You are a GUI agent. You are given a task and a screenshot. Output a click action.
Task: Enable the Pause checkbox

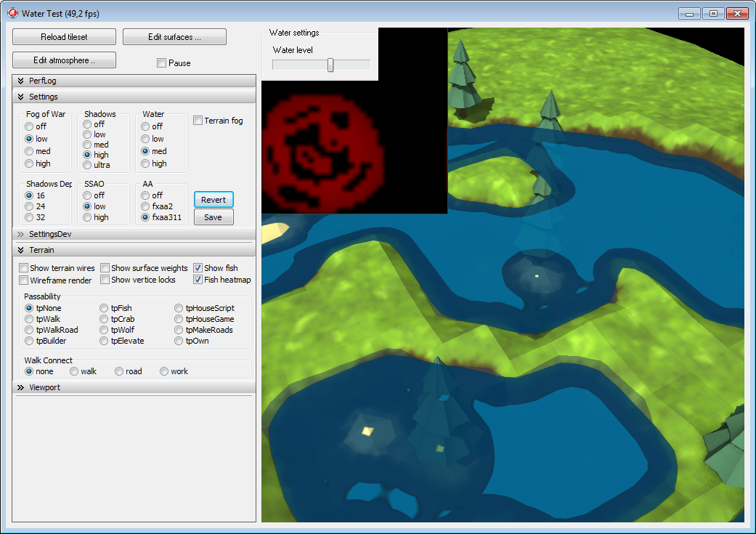pos(161,62)
